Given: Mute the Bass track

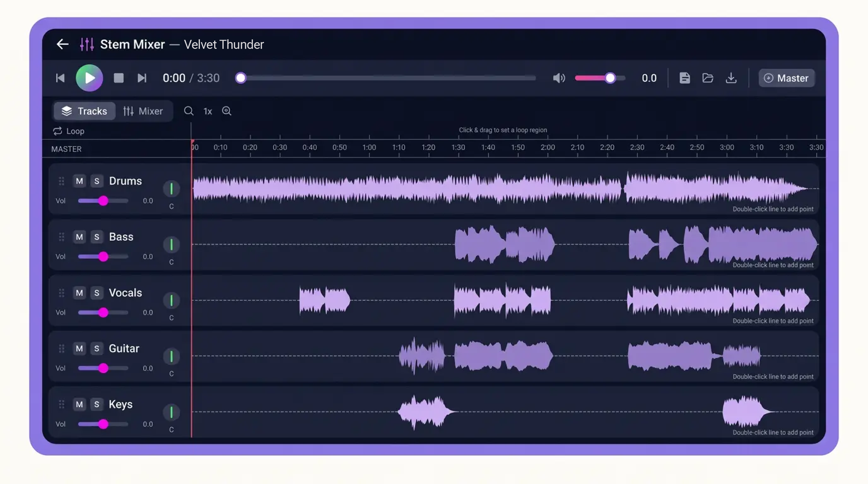Looking at the screenshot, I should [79, 237].
